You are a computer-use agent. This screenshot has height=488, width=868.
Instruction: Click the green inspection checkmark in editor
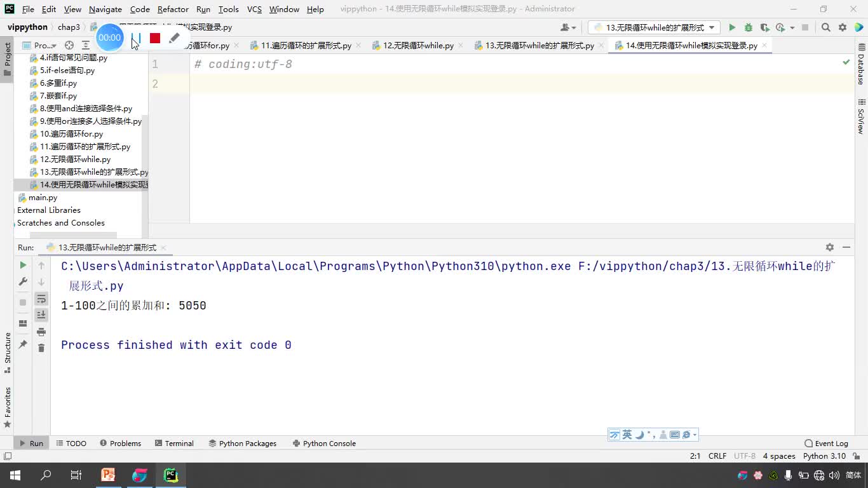(846, 62)
